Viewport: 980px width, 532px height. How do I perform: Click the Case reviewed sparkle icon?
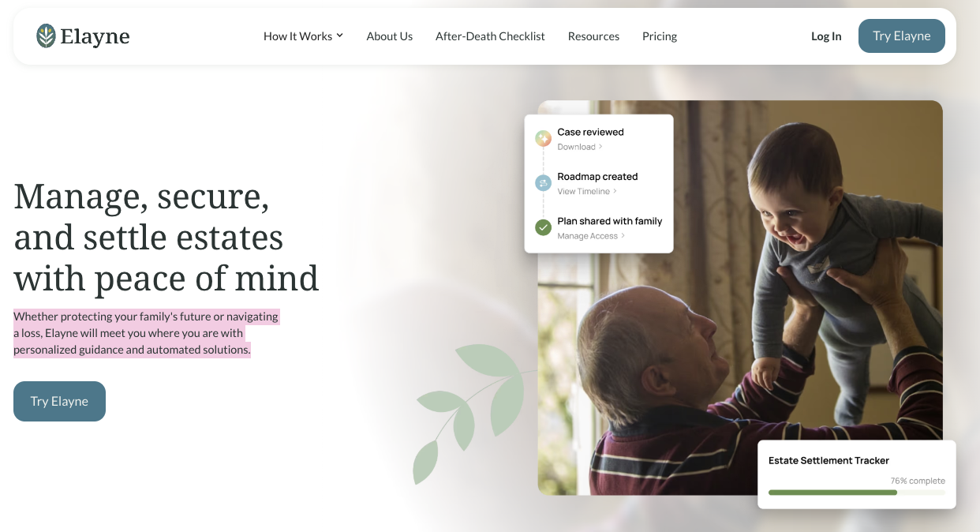coord(543,139)
